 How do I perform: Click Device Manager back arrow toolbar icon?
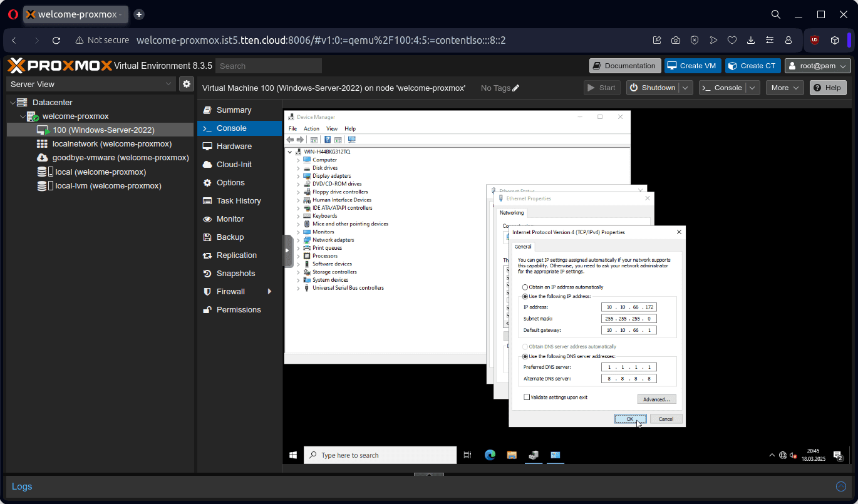(x=291, y=140)
